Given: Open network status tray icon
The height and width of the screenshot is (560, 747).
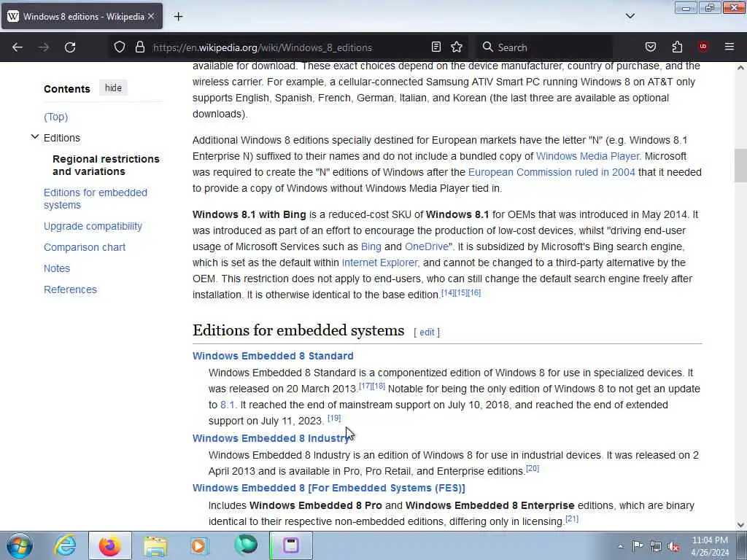Looking at the screenshot, I should click(x=656, y=546).
